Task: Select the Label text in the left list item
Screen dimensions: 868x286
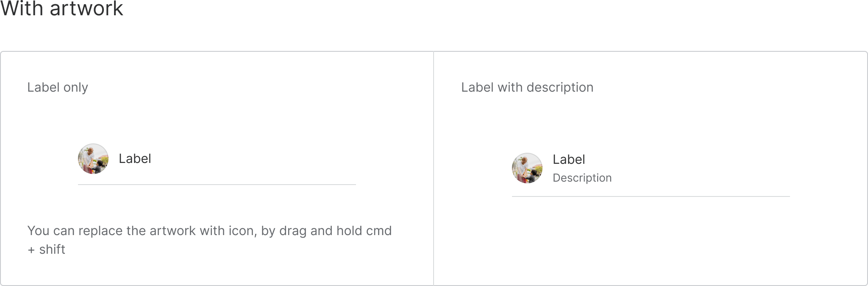Action: point(135,159)
